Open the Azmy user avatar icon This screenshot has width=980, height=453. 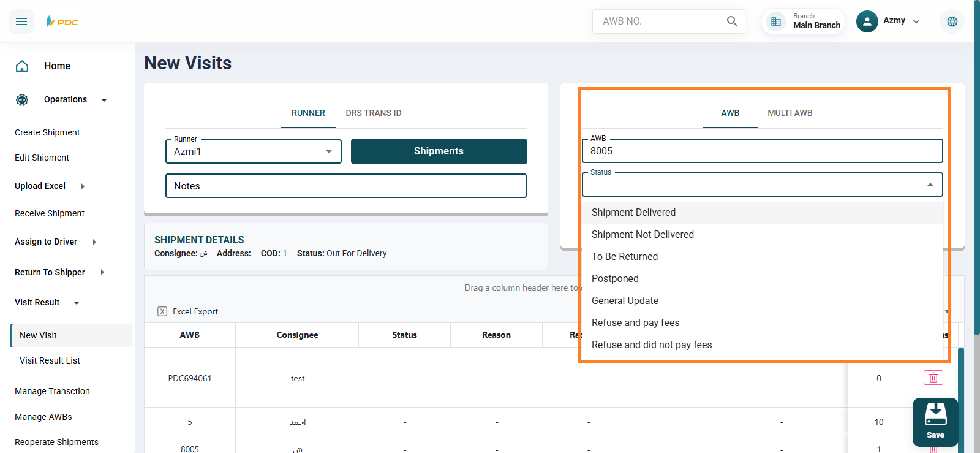click(867, 21)
